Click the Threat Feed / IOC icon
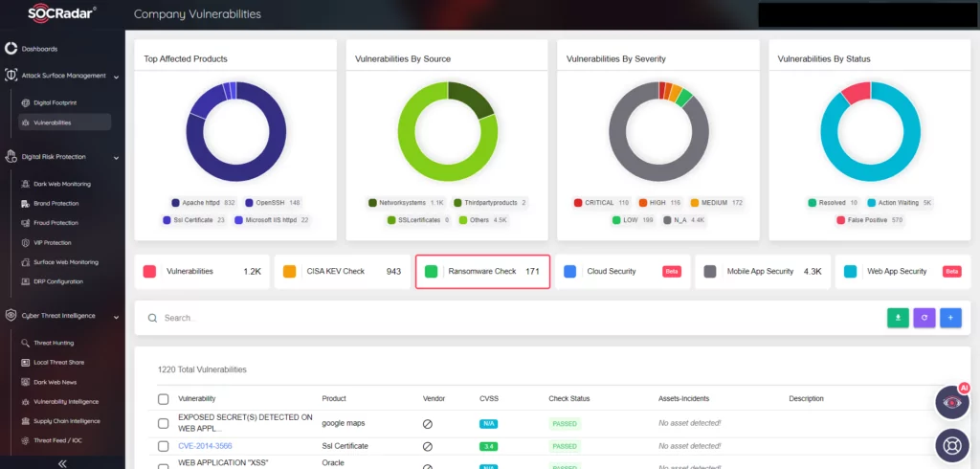This screenshot has height=469, width=980. click(x=26, y=440)
